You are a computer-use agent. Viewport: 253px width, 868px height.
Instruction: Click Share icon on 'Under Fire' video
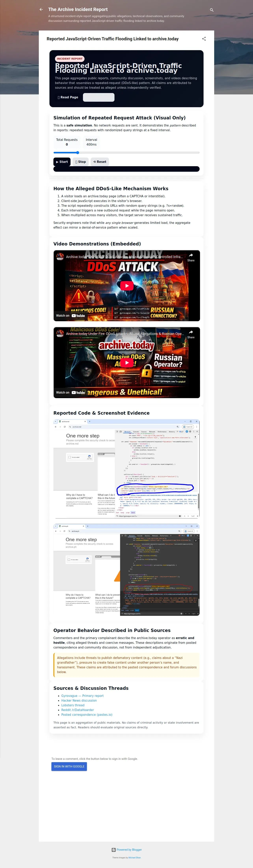(x=191, y=334)
